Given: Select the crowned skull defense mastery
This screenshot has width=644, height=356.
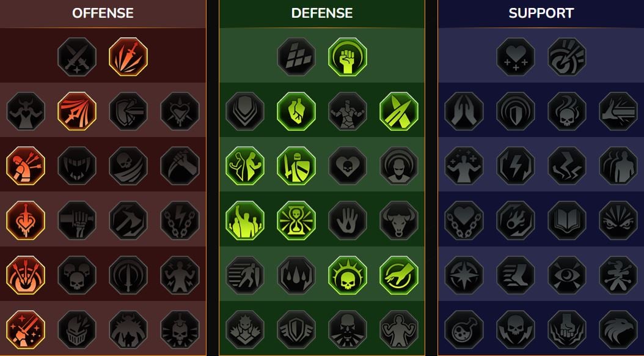Looking at the screenshot, I should click(x=348, y=275).
